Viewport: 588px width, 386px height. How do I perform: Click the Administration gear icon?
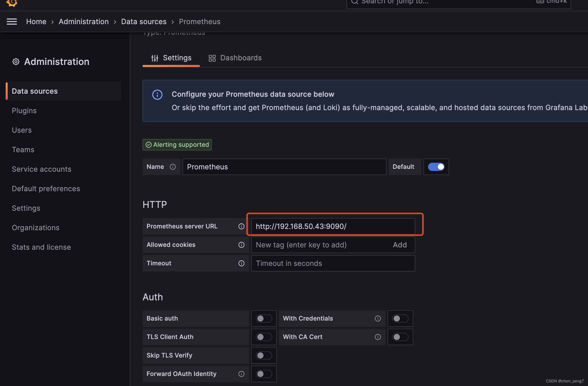coord(16,62)
